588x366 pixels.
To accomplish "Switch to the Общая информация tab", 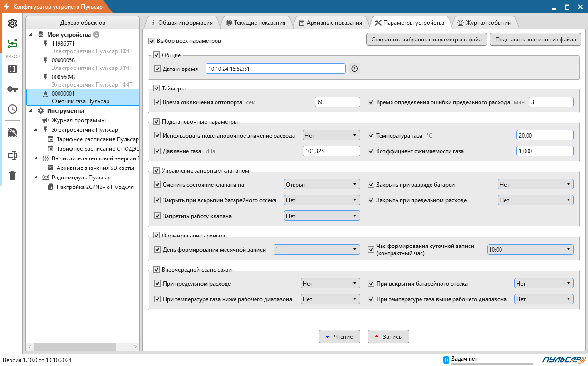I will click(x=182, y=22).
